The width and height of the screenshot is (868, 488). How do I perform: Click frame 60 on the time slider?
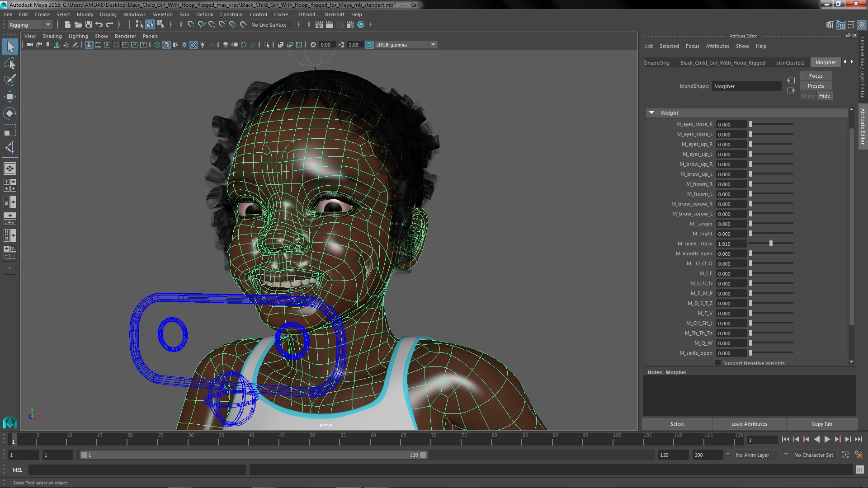tap(373, 439)
